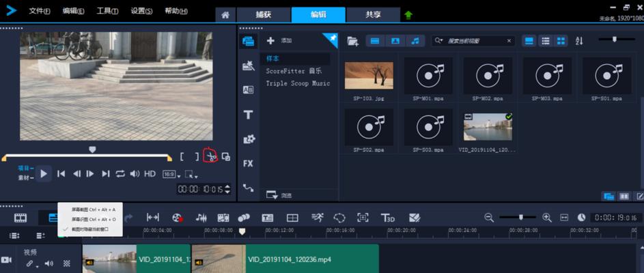This screenshot has height=273, width=644.
Task: Toggle the library panel pin
Action: point(331,39)
